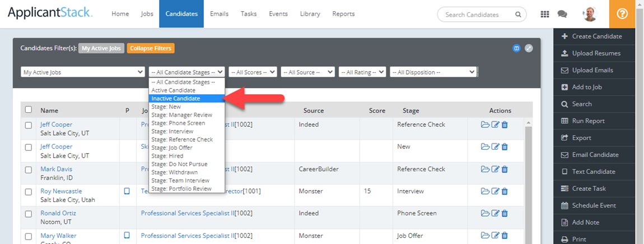Open the My Active Jobs dropdown

[82, 72]
